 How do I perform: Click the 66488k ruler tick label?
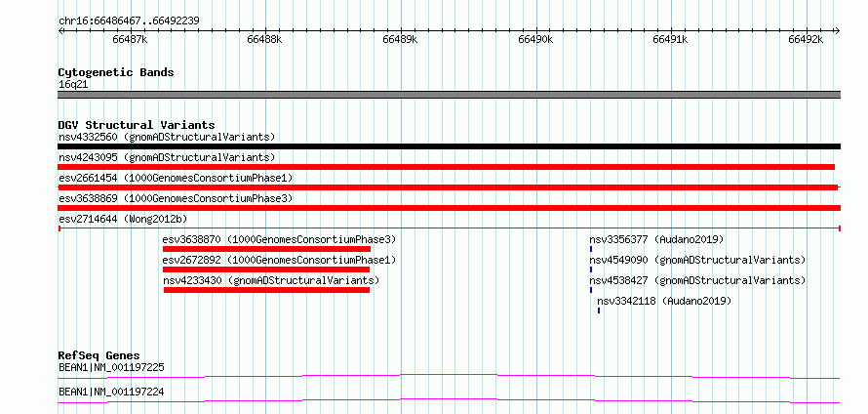click(x=265, y=39)
